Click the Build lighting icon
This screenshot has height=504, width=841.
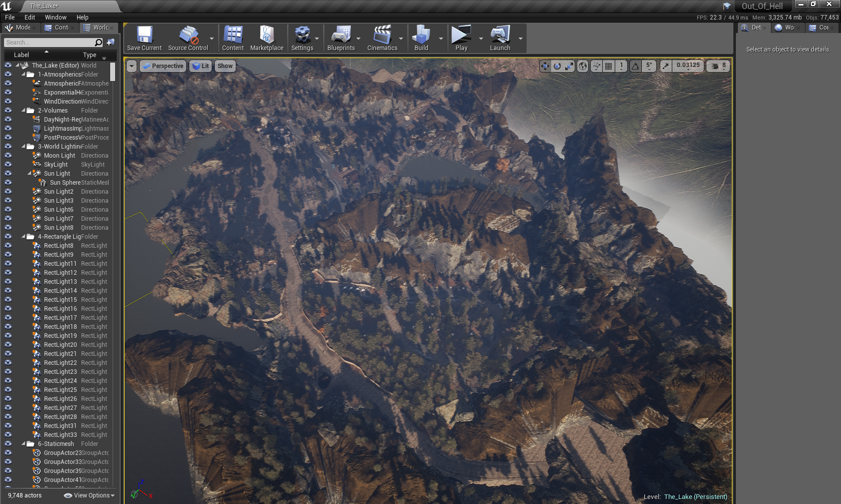tap(421, 38)
